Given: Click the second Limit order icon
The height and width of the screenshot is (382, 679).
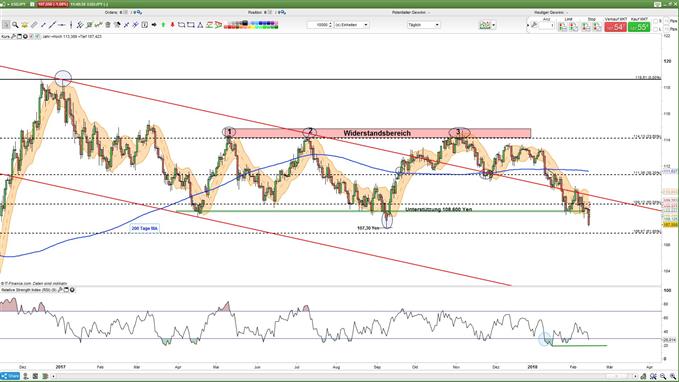Looking at the screenshot, I should [x=573, y=27].
